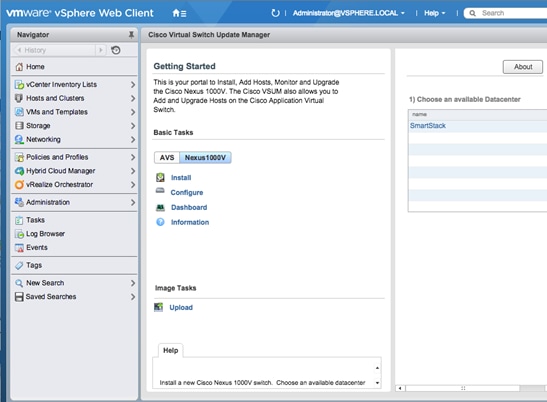Image resolution: width=547 pixels, height=402 pixels.
Task: Click the Hybrid Cloud Manager icon
Action: [19, 171]
